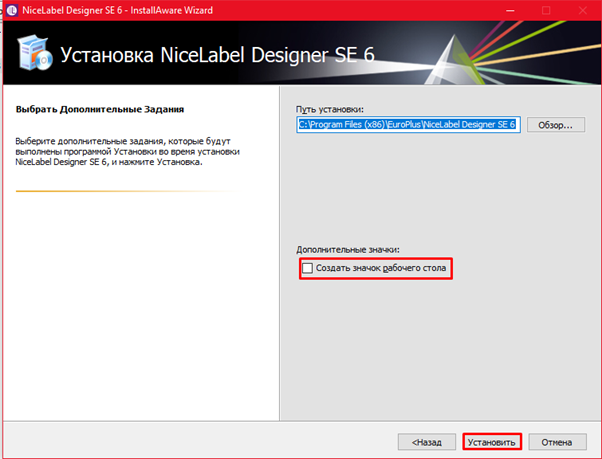
Task: Cancel installation with the Отмена button
Action: pos(557,442)
